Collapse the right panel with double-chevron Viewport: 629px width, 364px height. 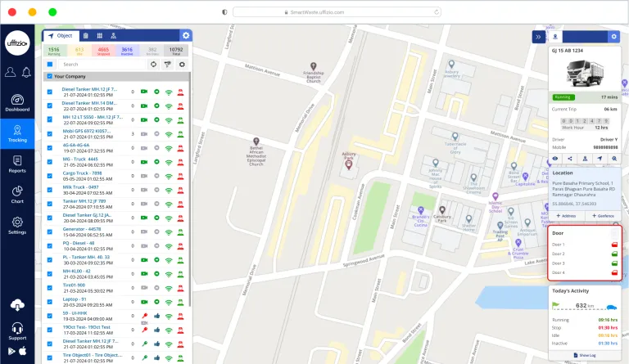coord(537,37)
